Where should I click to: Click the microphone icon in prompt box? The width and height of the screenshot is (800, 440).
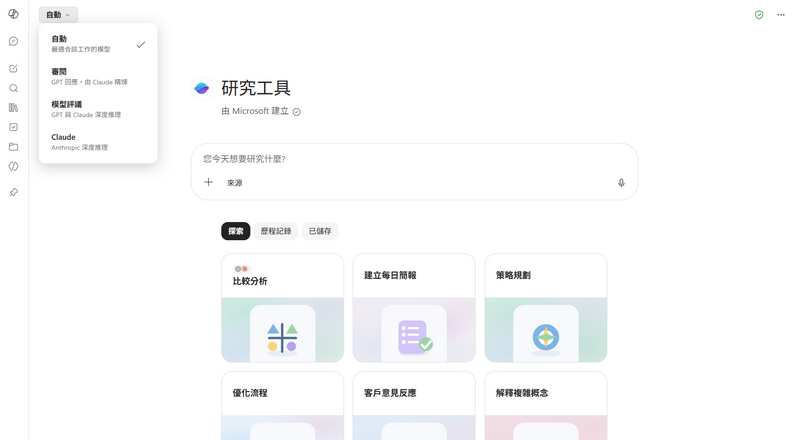pyautogui.click(x=621, y=183)
